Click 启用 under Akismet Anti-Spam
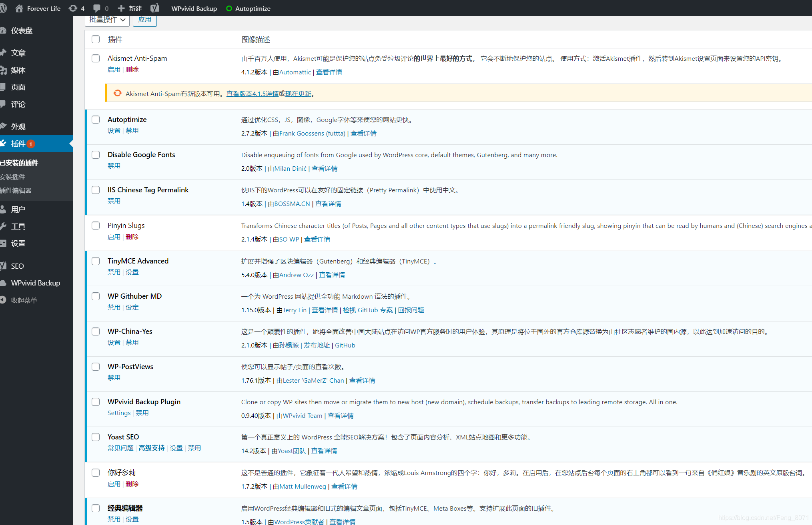This screenshot has width=812, height=525. pos(114,69)
